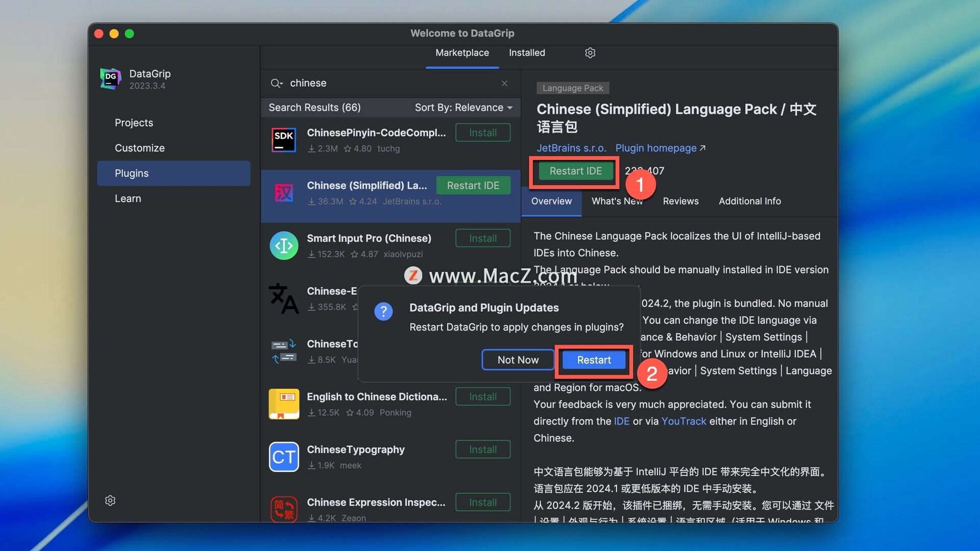This screenshot has width=980, height=551.
Task: Install Smart Input Pro (Chinese)
Action: (483, 238)
